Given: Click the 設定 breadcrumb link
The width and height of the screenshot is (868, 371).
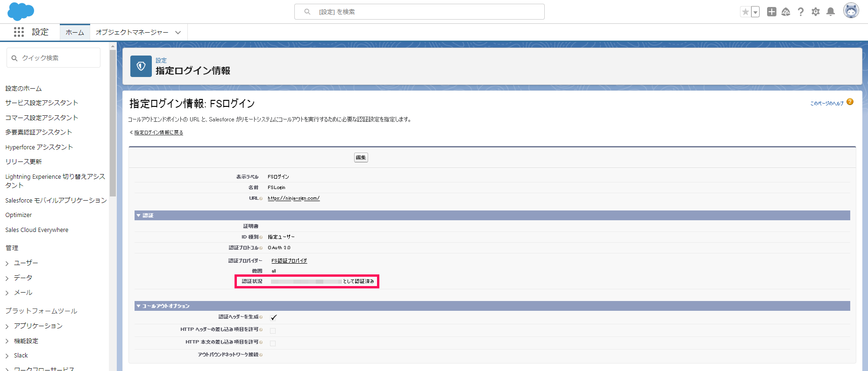Looking at the screenshot, I should [161, 61].
